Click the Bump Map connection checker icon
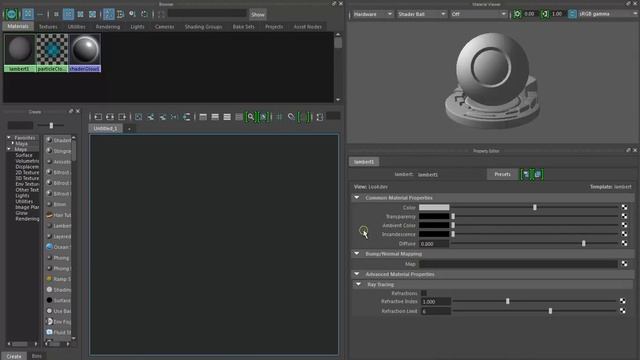 click(624, 264)
